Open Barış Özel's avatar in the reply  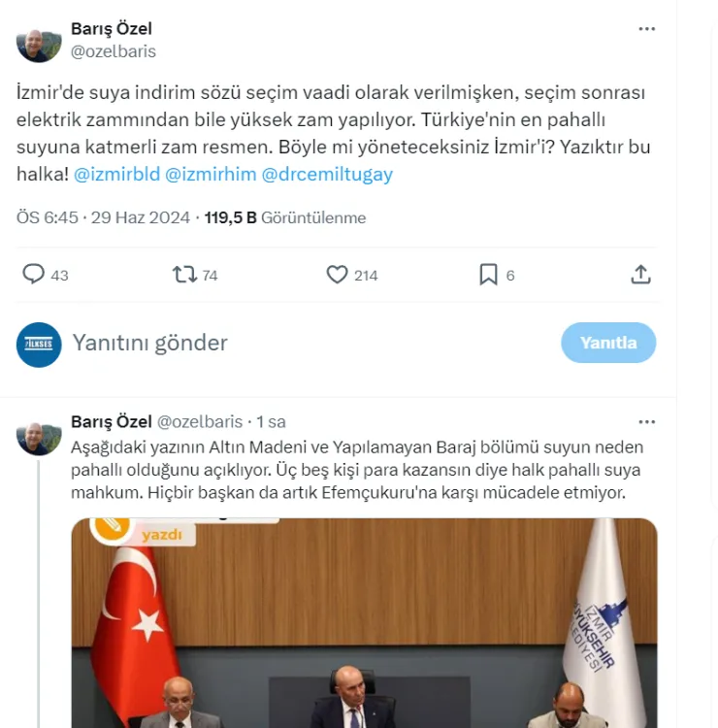[39, 439]
